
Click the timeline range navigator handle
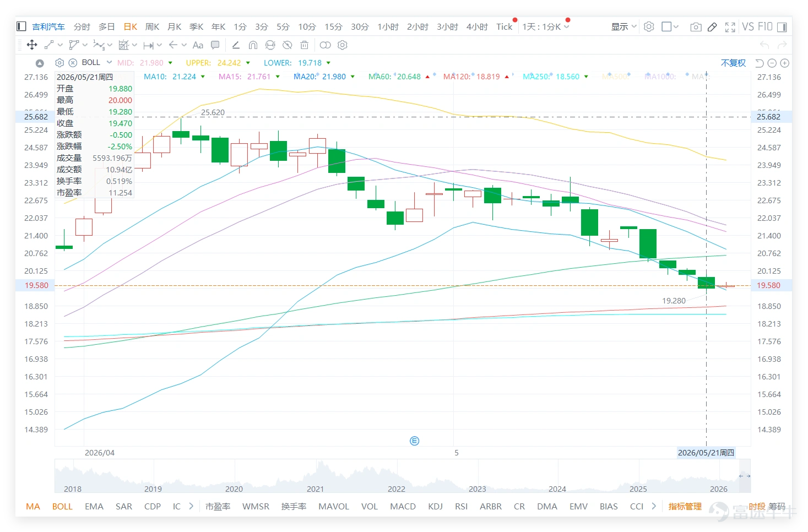pos(745,476)
